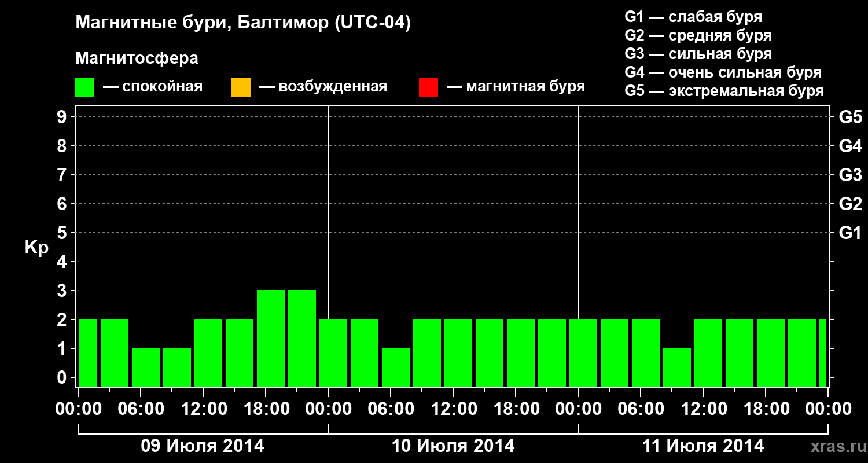Click the right-axis 'G3' level label
This screenshot has height=463, width=868.
pyautogui.click(x=851, y=175)
